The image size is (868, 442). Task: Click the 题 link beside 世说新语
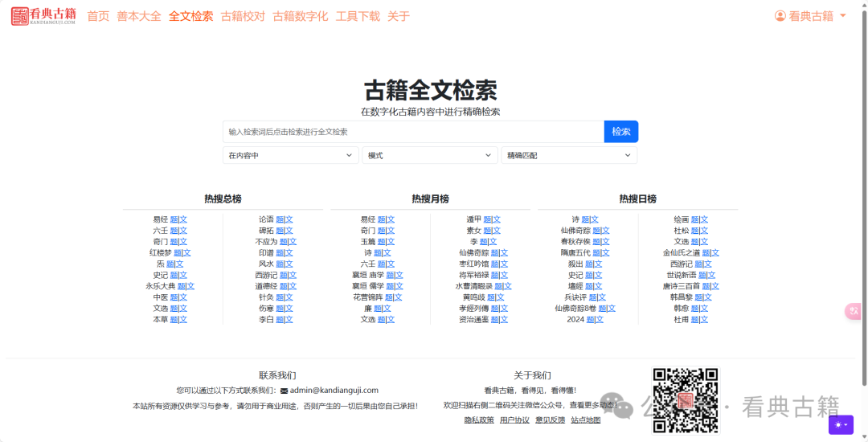coord(702,275)
